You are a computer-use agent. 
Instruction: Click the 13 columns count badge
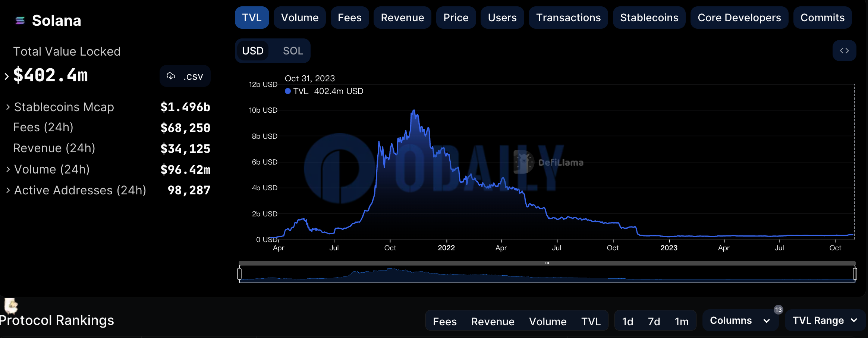point(778,310)
